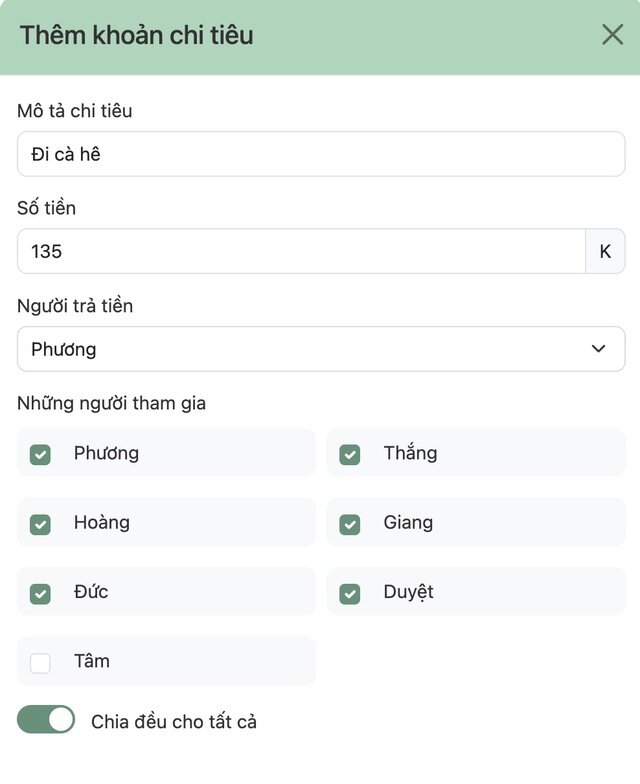Disable the Chia đều cho tất cả switch
The image size is (640, 784).
coord(46,720)
